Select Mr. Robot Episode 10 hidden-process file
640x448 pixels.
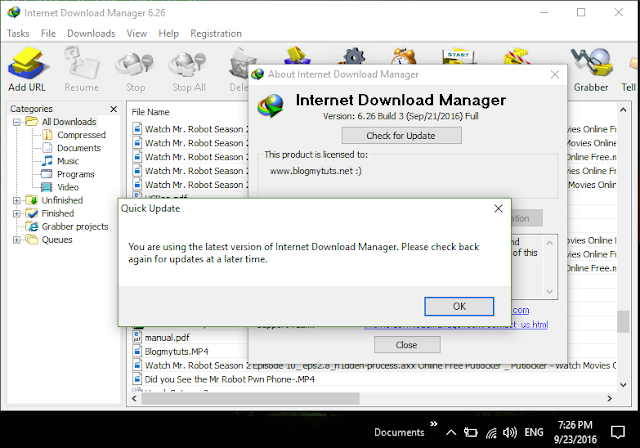pyautogui.click(x=374, y=366)
